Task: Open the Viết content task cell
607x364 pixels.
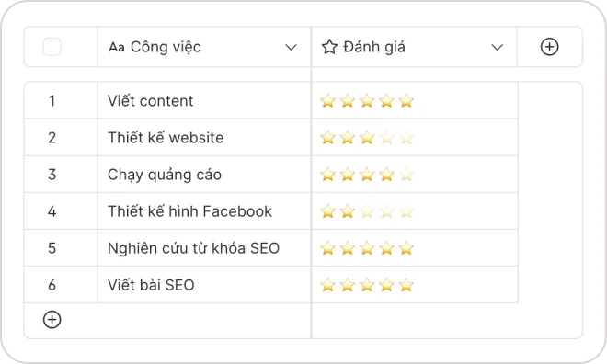Action: 204,100
